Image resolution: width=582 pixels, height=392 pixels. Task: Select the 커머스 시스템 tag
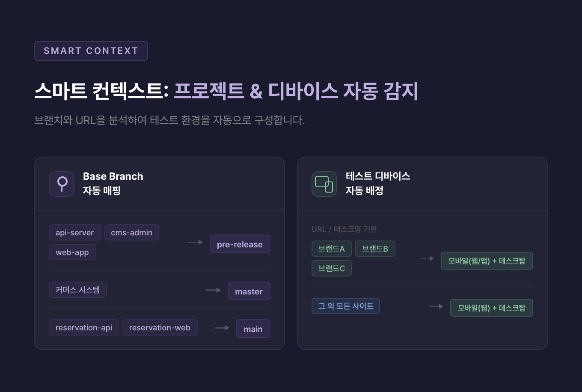pos(78,290)
